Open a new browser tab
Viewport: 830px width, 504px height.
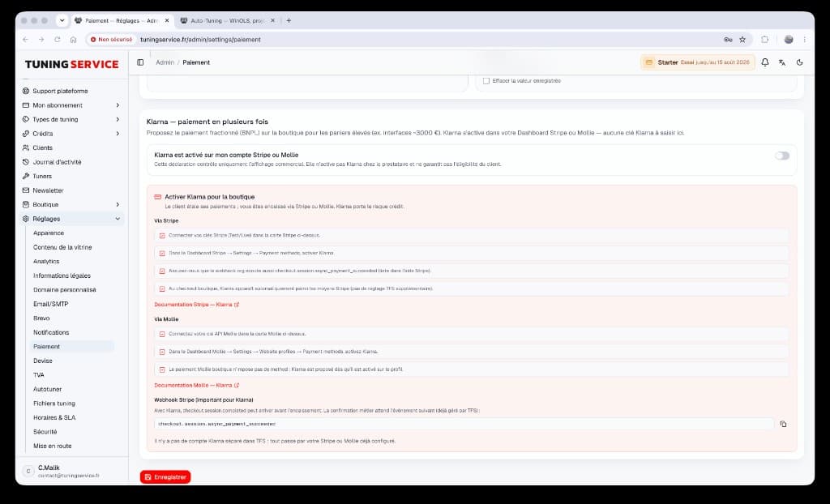289,20
